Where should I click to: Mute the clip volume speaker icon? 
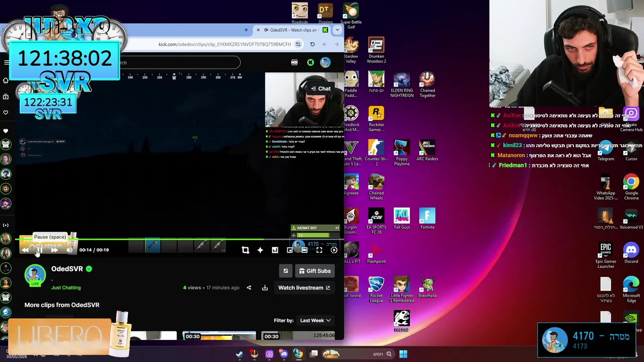coord(69,250)
